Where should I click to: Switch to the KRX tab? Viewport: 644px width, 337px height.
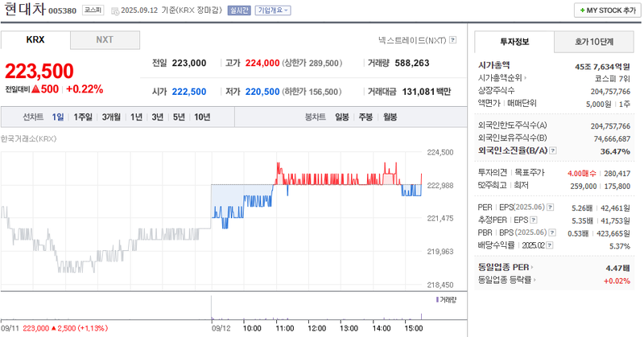pyautogui.click(x=35, y=40)
